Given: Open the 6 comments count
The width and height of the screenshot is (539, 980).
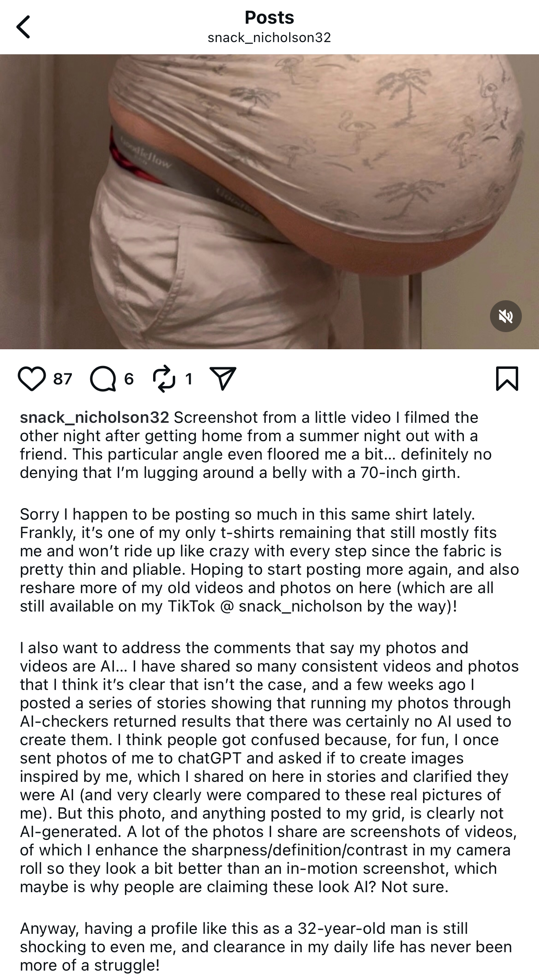Looking at the screenshot, I should click(x=129, y=379).
